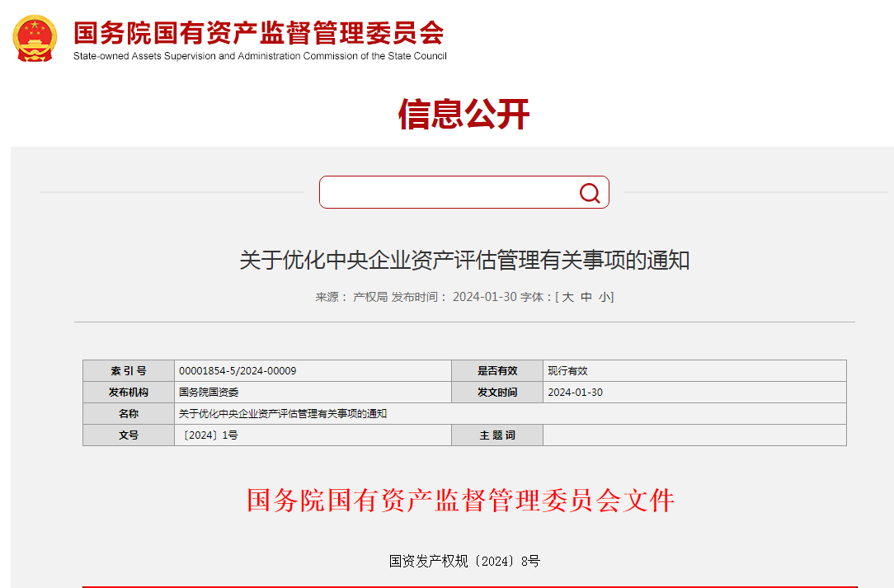Image resolution: width=894 pixels, height=588 pixels.
Task: Set font size to 小
Action: 604,297
